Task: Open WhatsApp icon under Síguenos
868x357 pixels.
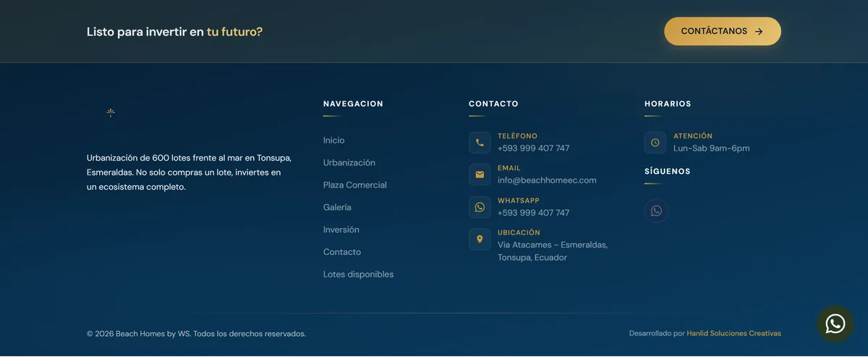Action: [656, 211]
